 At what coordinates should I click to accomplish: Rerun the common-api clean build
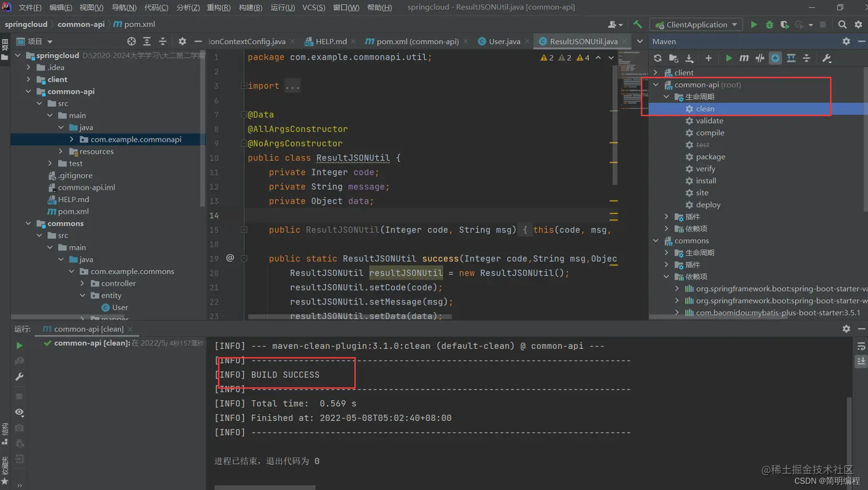click(19, 345)
